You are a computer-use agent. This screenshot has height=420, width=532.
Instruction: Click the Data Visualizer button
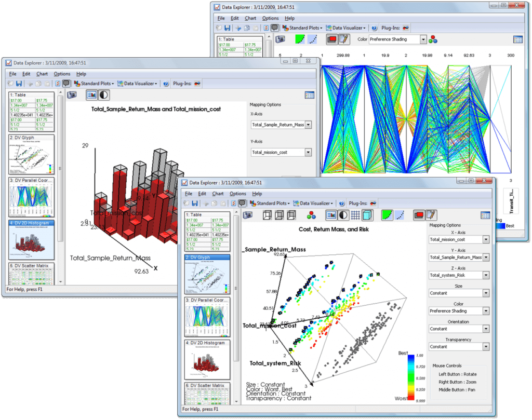(x=315, y=202)
